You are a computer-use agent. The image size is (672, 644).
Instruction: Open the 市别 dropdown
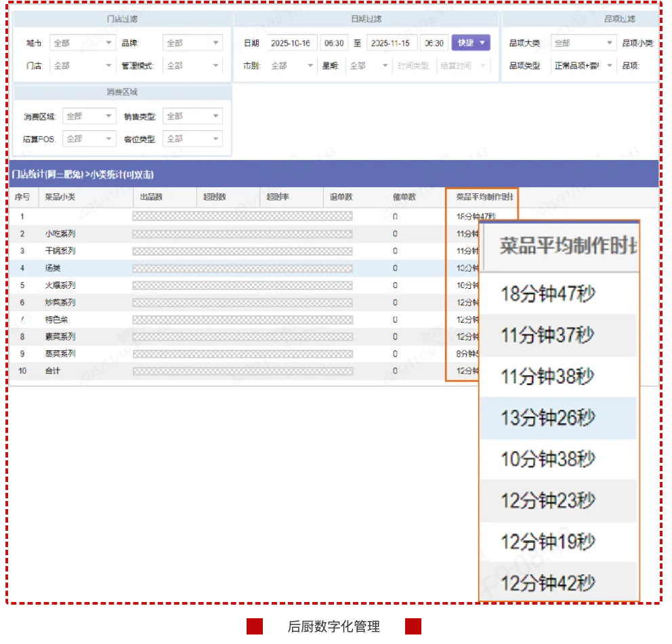292,66
